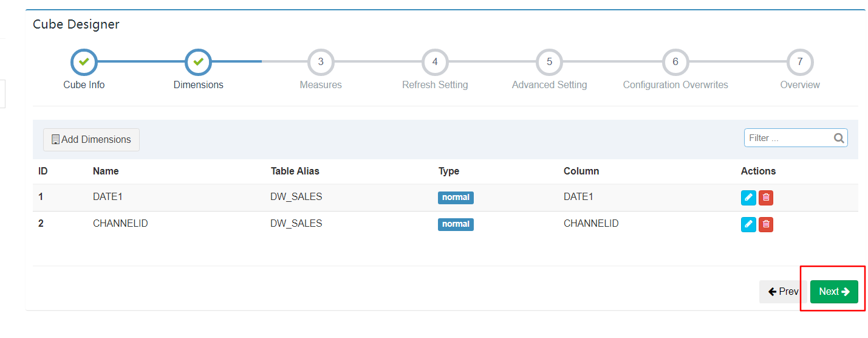868x338 pixels.
Task: Open the Overview step label
Action: [800, 85]
